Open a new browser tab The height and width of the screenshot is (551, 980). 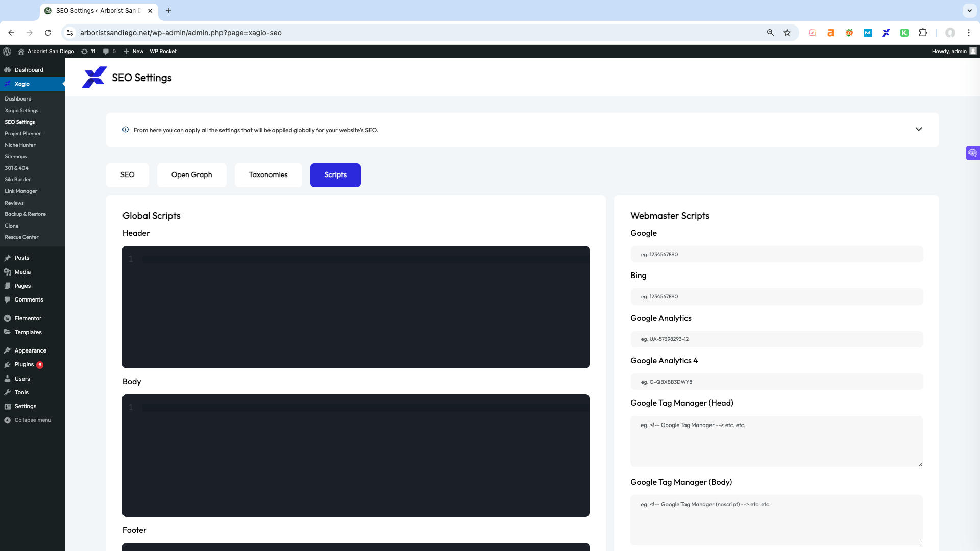tap(168, 10)
